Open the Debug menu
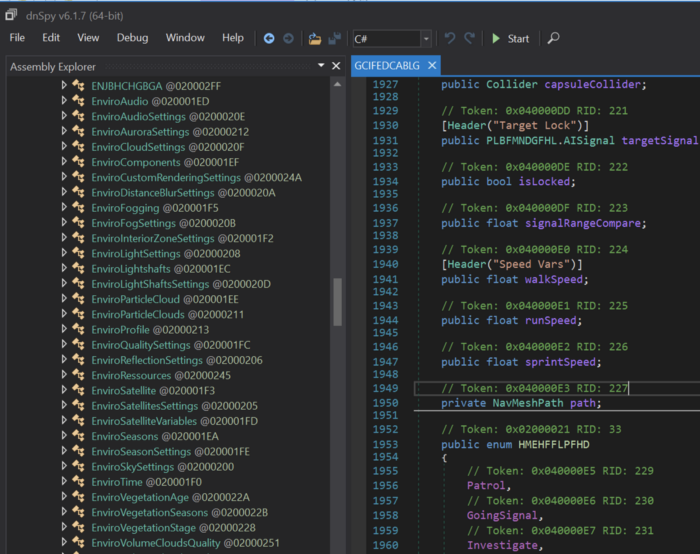Viewport: 700px width, 554px height. (132, 38)
